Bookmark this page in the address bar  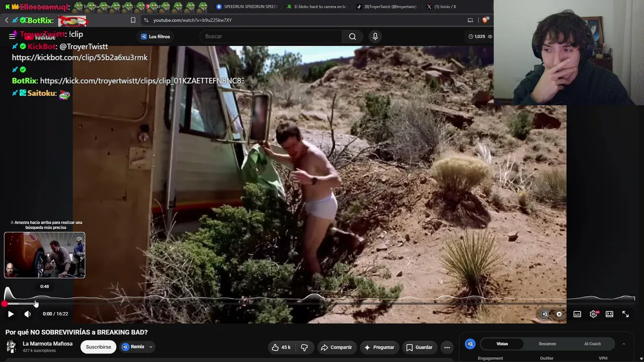(133, 20)
